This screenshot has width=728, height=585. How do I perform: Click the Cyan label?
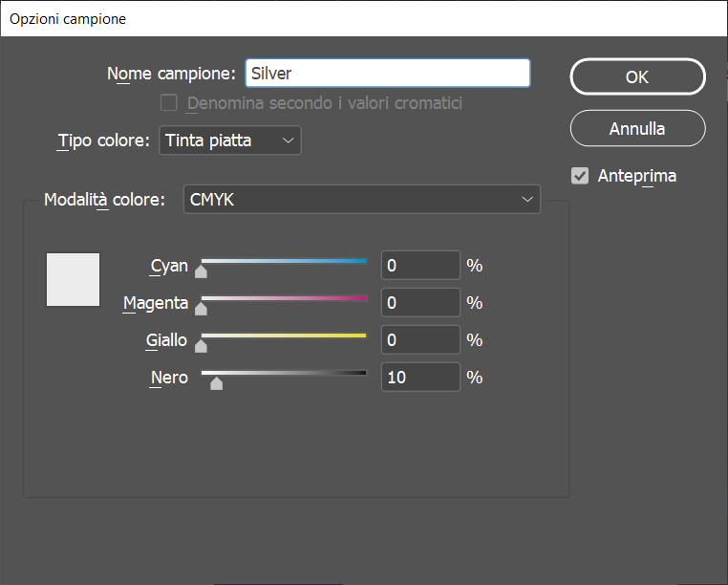pos(169,267)
